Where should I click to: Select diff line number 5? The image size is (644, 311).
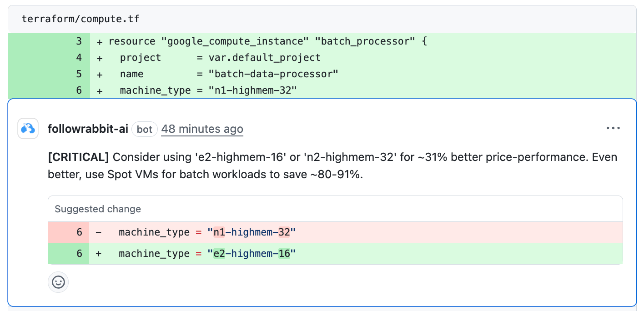pos(79,74)
